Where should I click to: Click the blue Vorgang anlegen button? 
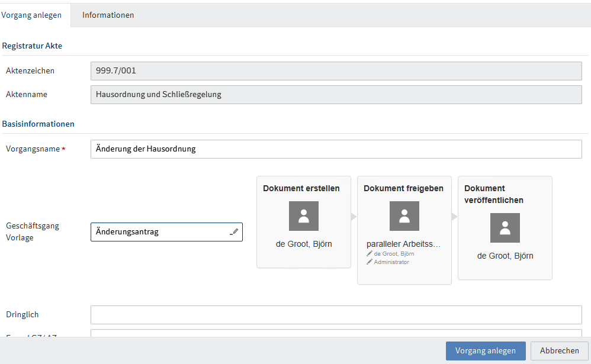(486, 351)
